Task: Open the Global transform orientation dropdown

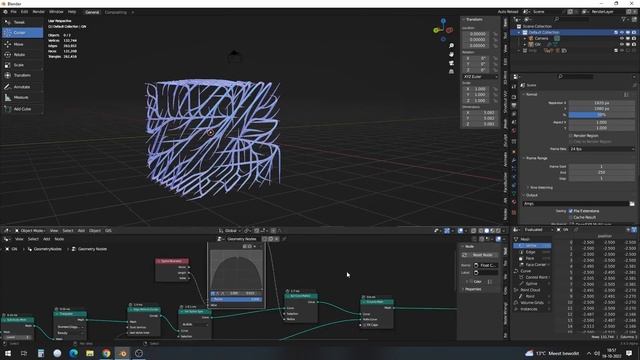Action: click(230, 231)
